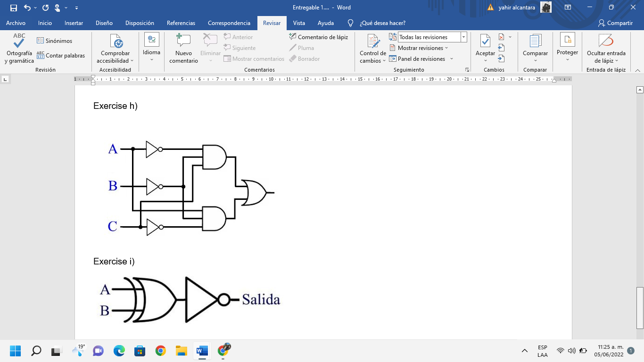Viewport: 644px width, 362px height.
Task: Switch to the Disposición tab
Action: coord(140,23)
